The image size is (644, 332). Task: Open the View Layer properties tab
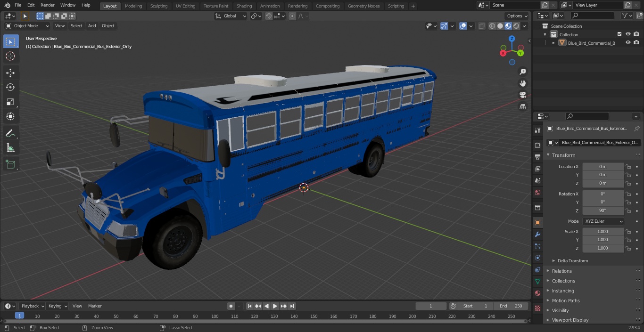click(537, 169)
